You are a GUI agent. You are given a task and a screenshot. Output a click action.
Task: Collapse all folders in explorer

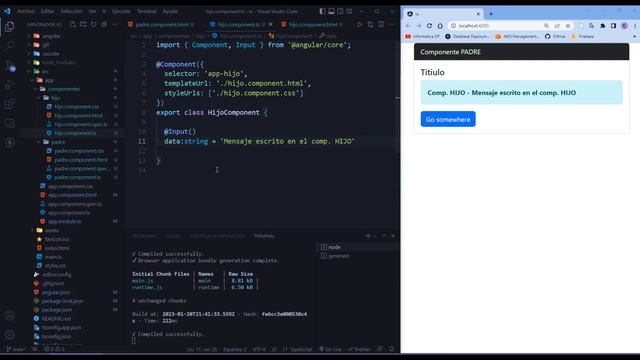tap(104, 24)
